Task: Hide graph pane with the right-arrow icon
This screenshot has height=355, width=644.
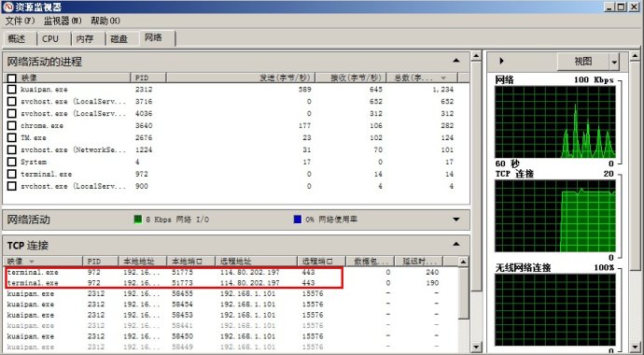Action: point(501,62)
